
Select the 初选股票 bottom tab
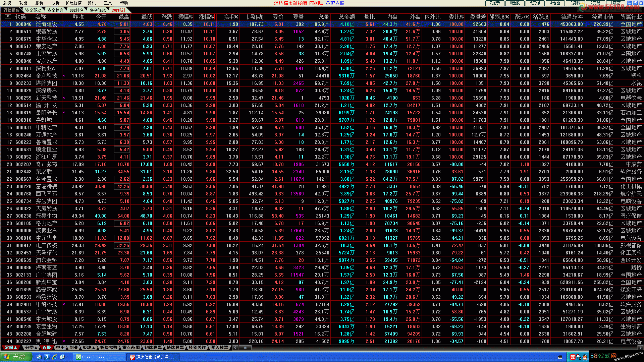click(153, 348)
